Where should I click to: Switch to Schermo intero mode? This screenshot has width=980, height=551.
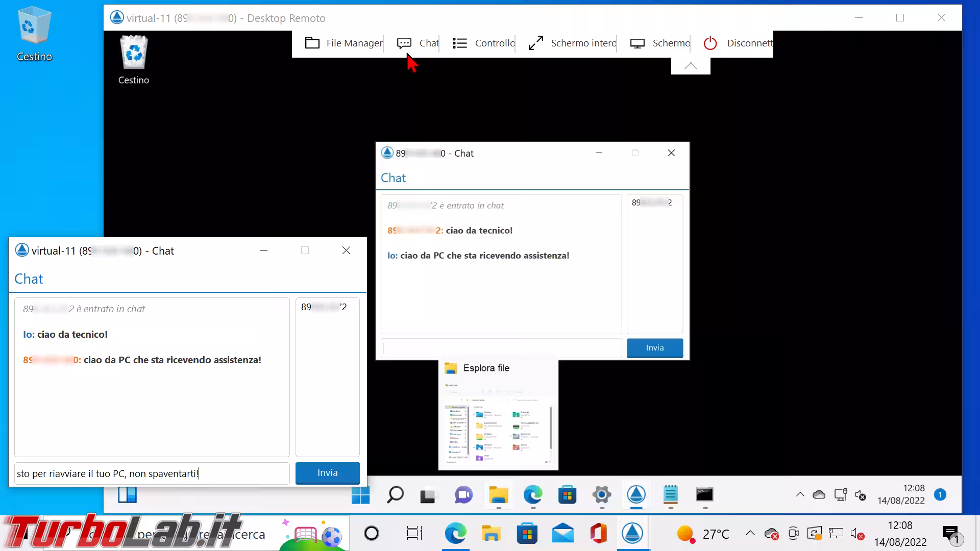tap(572, 43)
